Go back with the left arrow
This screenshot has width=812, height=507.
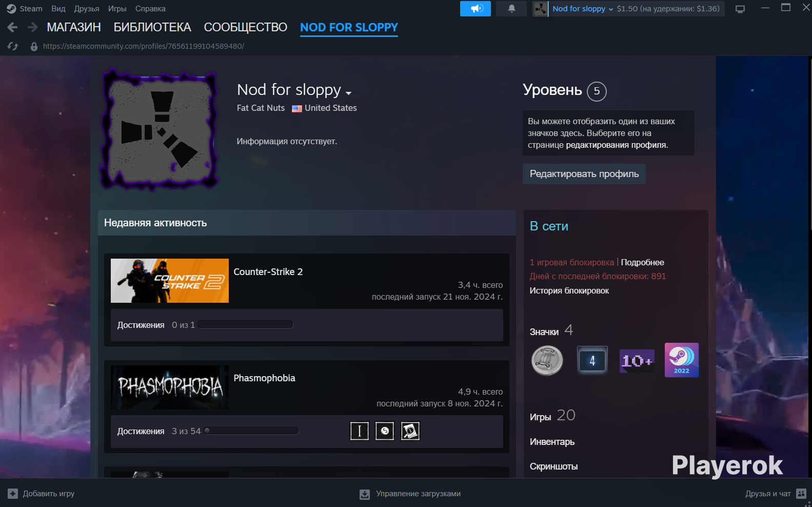[12, 27]
